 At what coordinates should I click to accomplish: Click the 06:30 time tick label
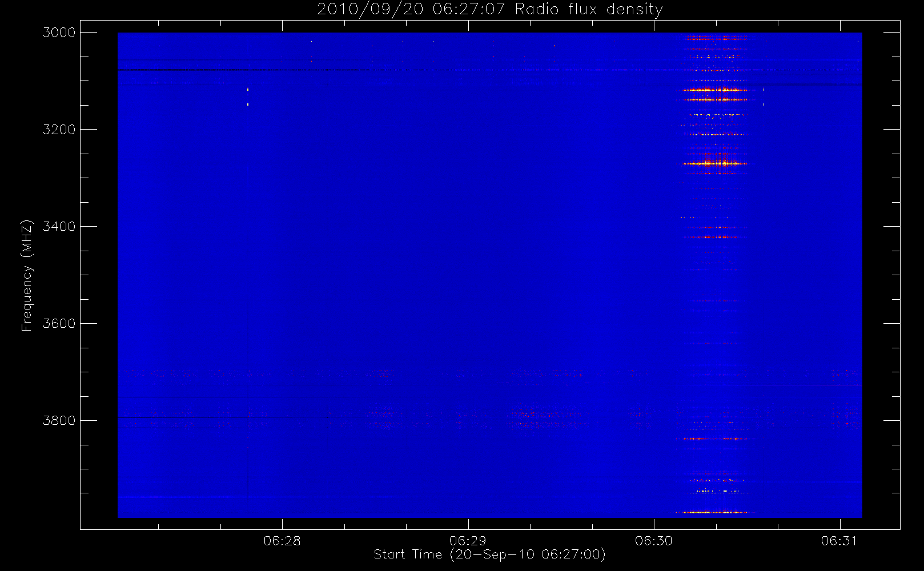pos(653,541)
